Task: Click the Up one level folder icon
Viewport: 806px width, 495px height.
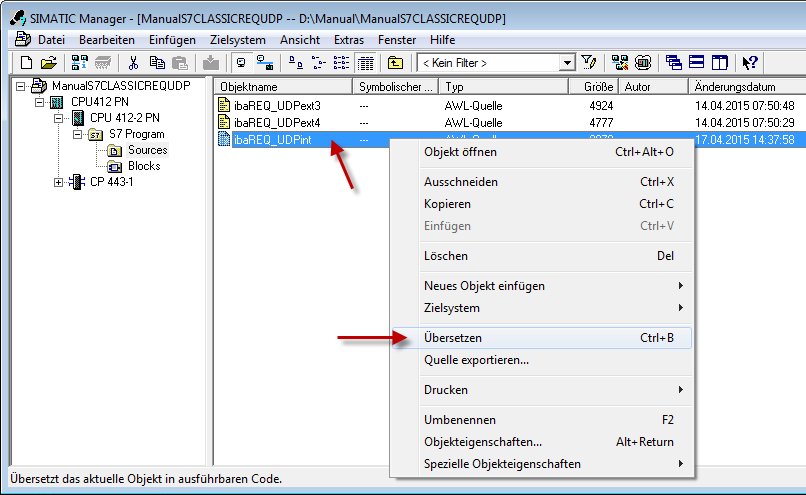Action: click(x=395, y=63)
